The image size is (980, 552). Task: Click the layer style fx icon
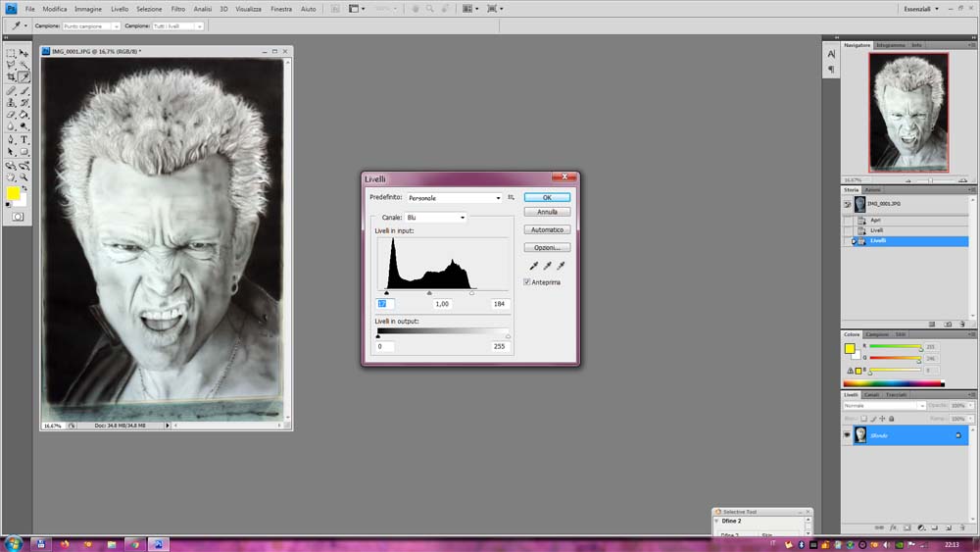894,528
